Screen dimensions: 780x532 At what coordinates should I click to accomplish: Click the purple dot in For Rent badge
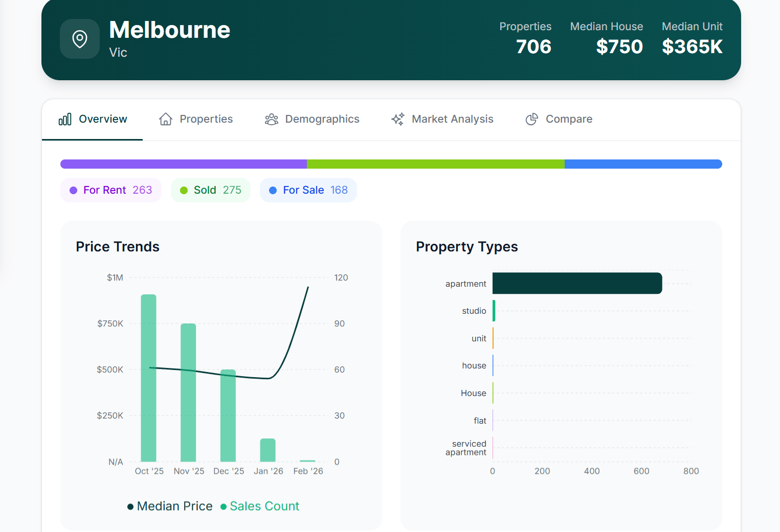(73, 190)
